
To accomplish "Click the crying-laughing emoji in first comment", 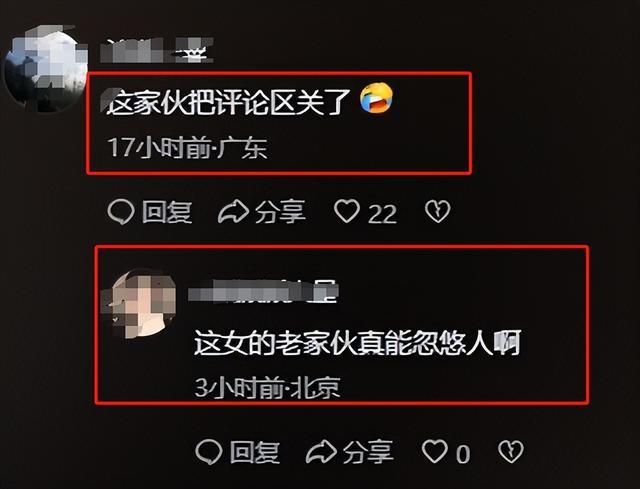I will point(376,98).
